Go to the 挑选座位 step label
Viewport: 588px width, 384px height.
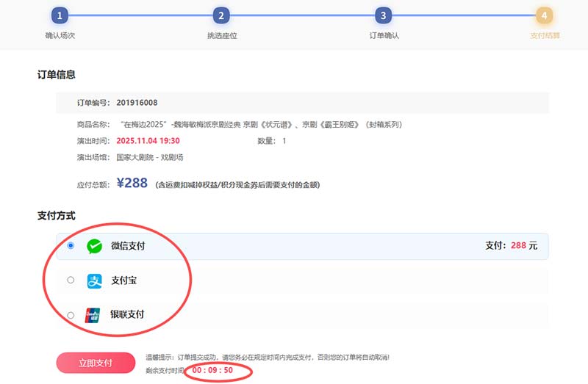(221, 35)
